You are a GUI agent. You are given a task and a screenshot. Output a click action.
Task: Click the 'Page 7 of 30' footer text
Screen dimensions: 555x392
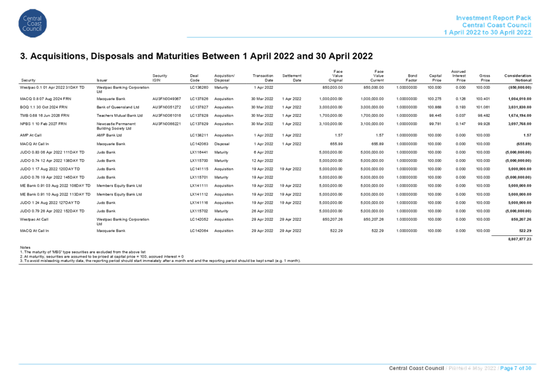coord(516,369)
